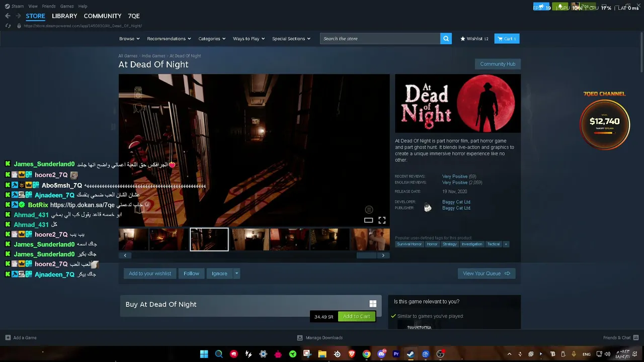
Task: Go forward with the forward arrow
Action: click(x=18, y=16)
